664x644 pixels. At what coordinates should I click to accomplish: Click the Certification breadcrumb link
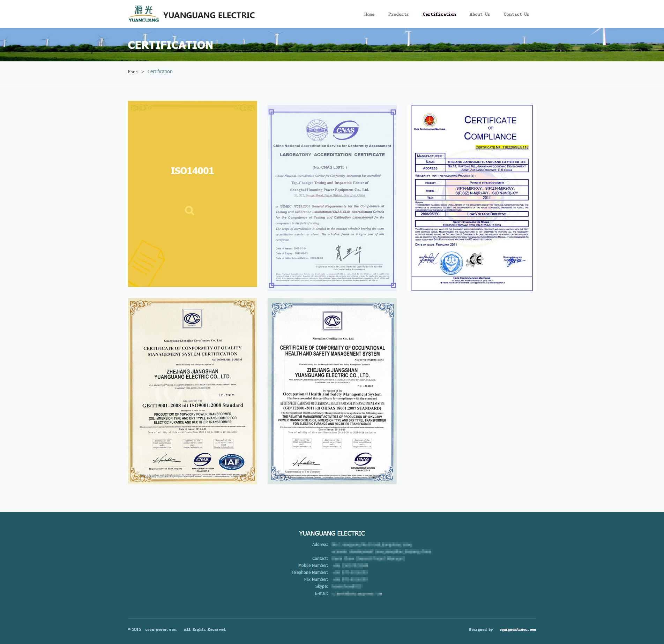click(x=160, y=71)
